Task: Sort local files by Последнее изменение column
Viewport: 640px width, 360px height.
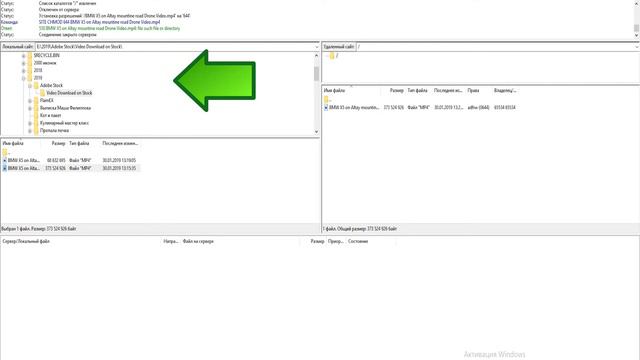Action: pyautogui.click(x=120, y=144)
